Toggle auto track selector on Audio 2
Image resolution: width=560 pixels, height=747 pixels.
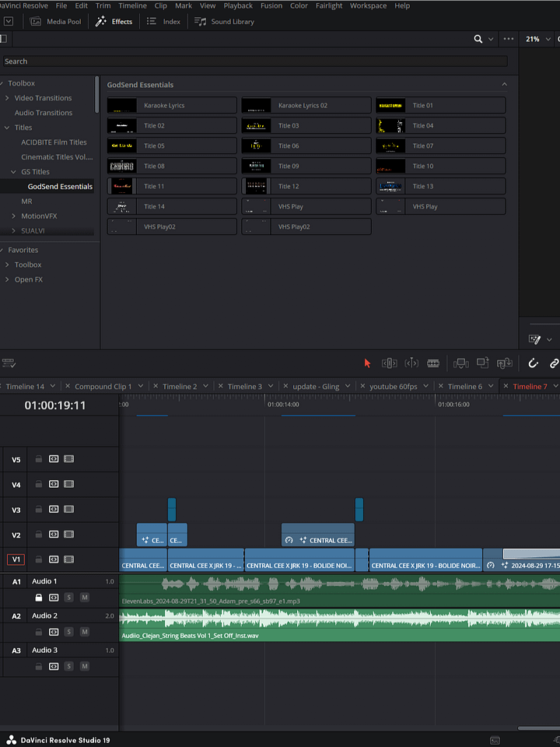pos(54,632)
